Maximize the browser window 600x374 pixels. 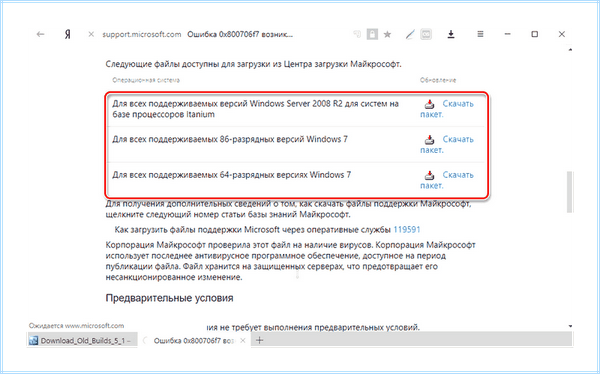[535, 34]
